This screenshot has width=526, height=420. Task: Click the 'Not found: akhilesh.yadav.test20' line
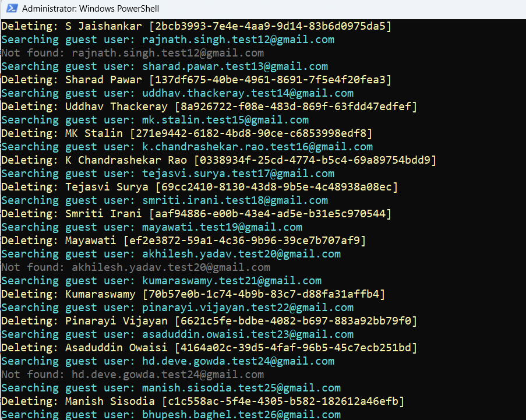[135, 267]
